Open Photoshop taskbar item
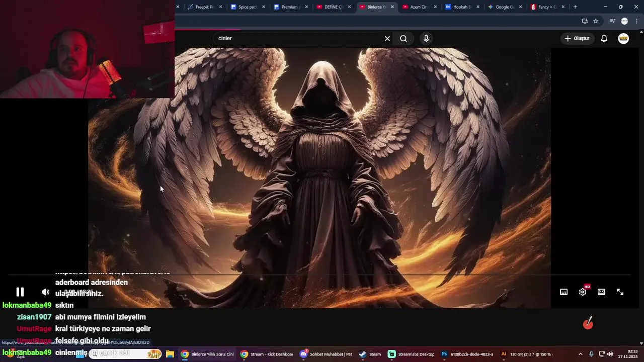The height and width of the screenshot is (362, 644). point(467,354)
